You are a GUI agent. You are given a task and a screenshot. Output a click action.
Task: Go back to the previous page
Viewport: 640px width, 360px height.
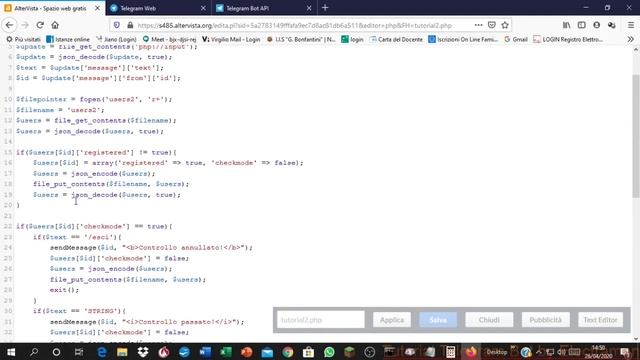click(x=9, y=25)
